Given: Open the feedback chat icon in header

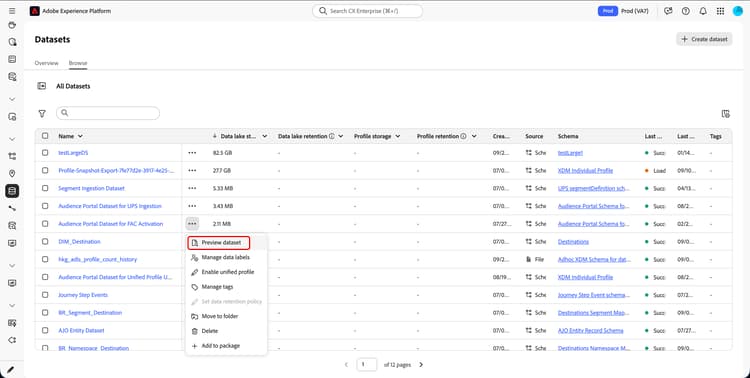Looking at the screenshot, I should pyautogui.click(x=668, y=11).
